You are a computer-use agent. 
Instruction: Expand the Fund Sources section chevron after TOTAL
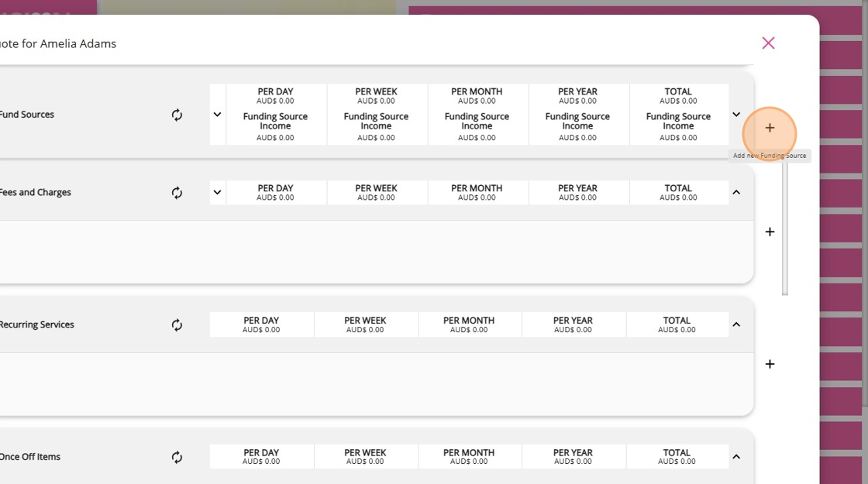point(736,115)
